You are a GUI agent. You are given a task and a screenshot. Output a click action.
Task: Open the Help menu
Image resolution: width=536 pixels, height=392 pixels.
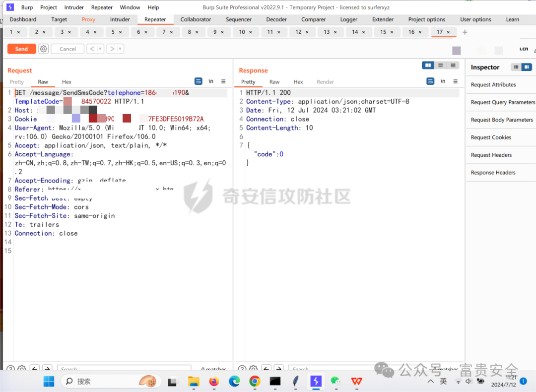153,7
